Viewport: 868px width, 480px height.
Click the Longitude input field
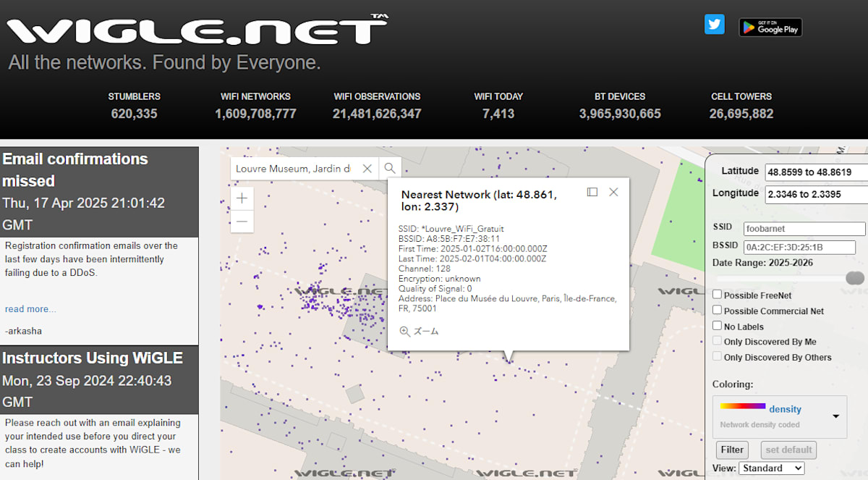point(816,194)
